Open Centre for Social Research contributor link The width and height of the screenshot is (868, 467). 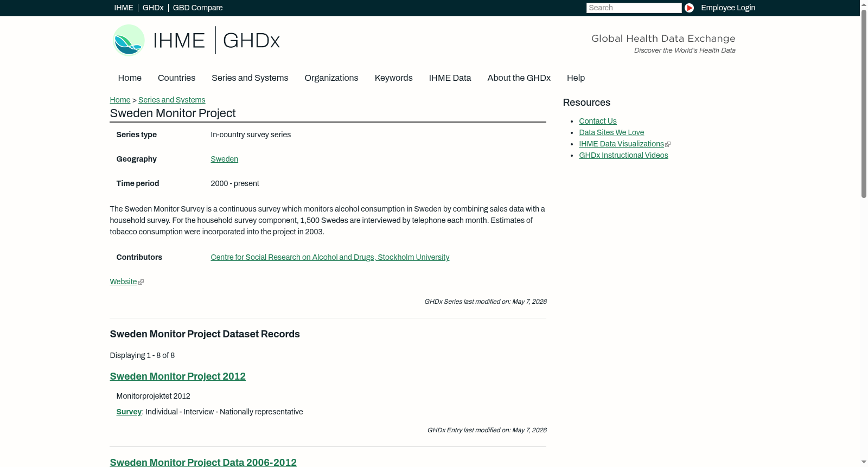[x=330, y=258]
